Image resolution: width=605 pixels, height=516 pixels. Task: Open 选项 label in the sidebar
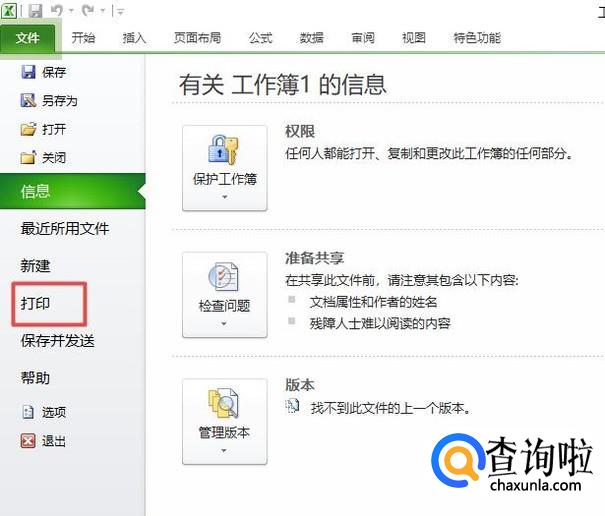tap(54, 412)
